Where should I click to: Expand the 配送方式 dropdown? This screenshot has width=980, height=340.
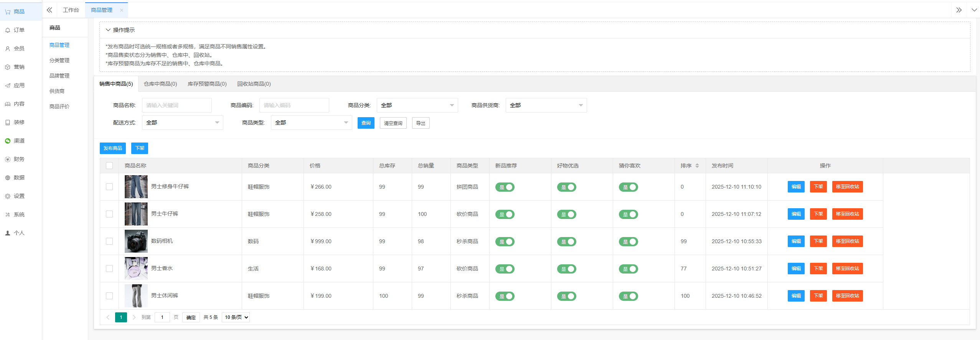pos(182,123)
